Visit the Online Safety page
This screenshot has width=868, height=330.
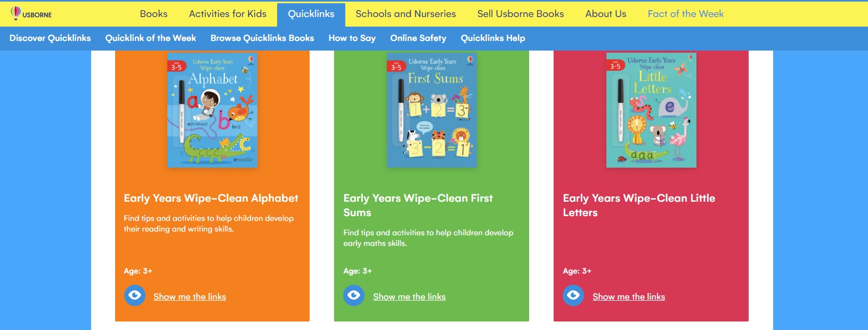point(418,38)
